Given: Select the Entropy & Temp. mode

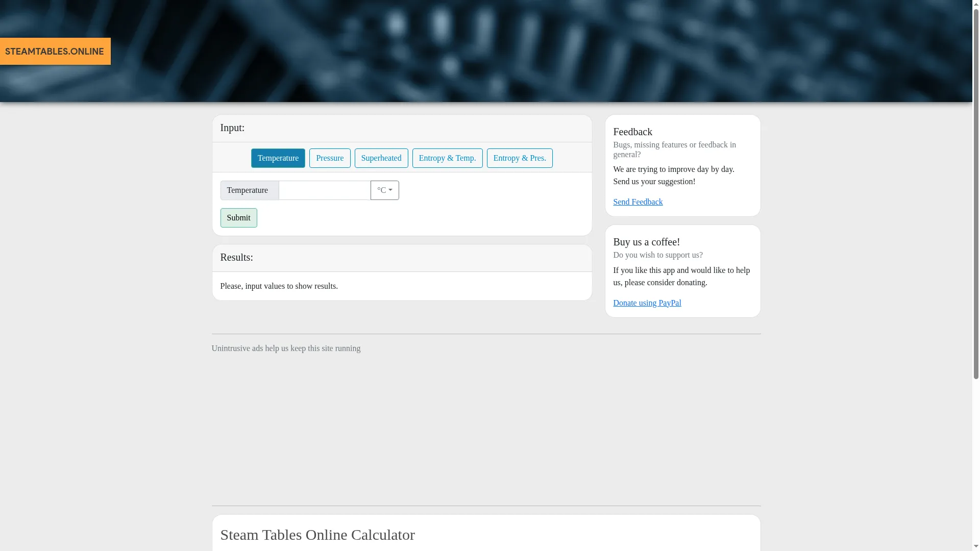Looking at the screenshot, I should 447,158.
